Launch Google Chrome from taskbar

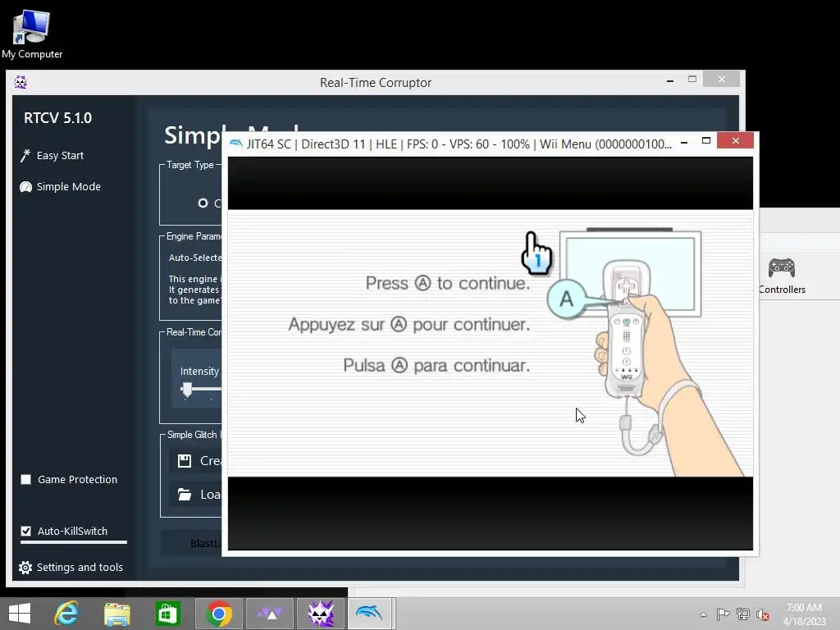coord(218,614)
